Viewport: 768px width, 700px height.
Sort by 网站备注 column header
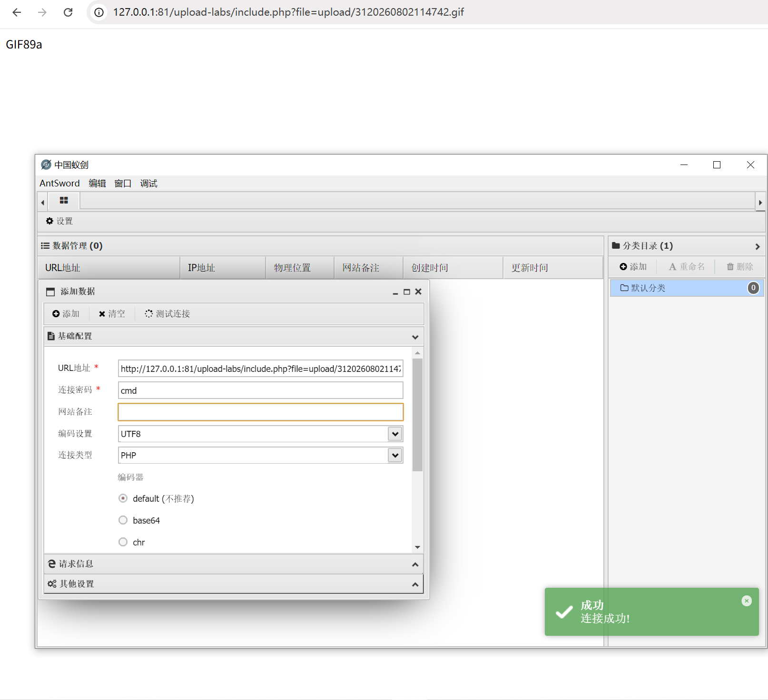click(369, 268)
